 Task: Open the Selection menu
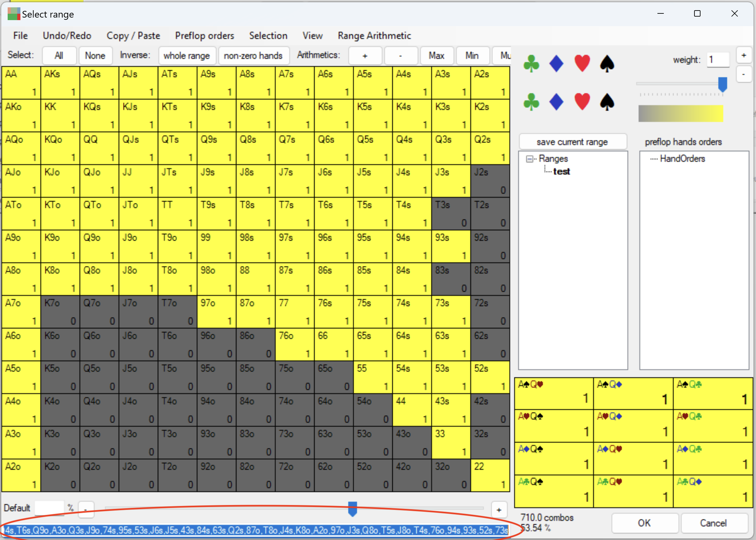[269, 35]
